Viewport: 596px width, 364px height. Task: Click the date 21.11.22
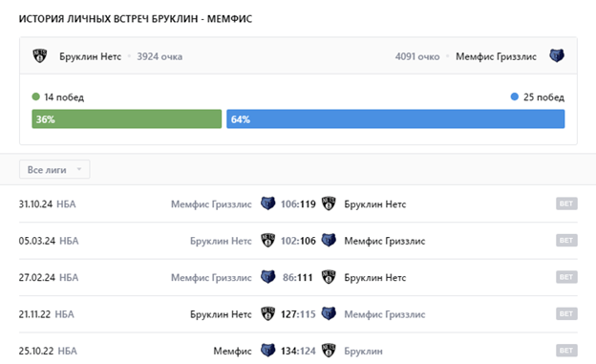34,314
